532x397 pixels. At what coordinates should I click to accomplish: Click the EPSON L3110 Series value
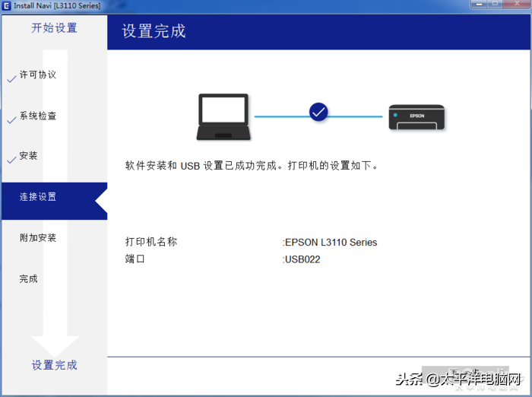(x=331, y=242)
